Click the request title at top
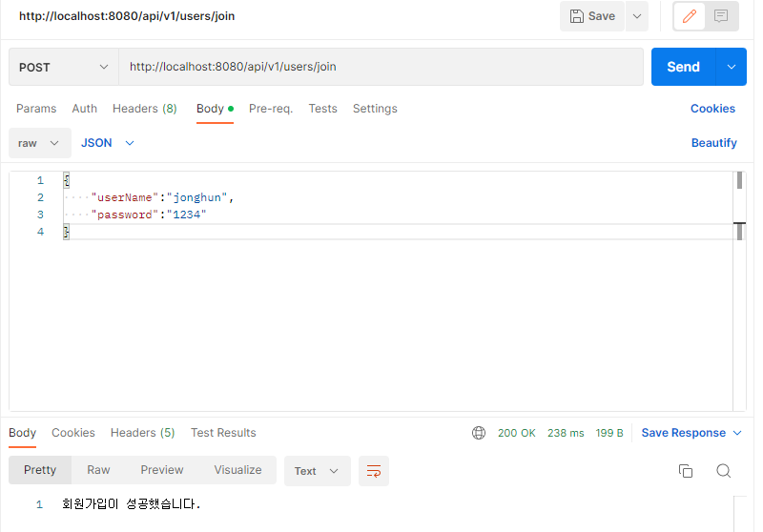The width and height of the screenshot is (763, 532). [x=127, y=16]
